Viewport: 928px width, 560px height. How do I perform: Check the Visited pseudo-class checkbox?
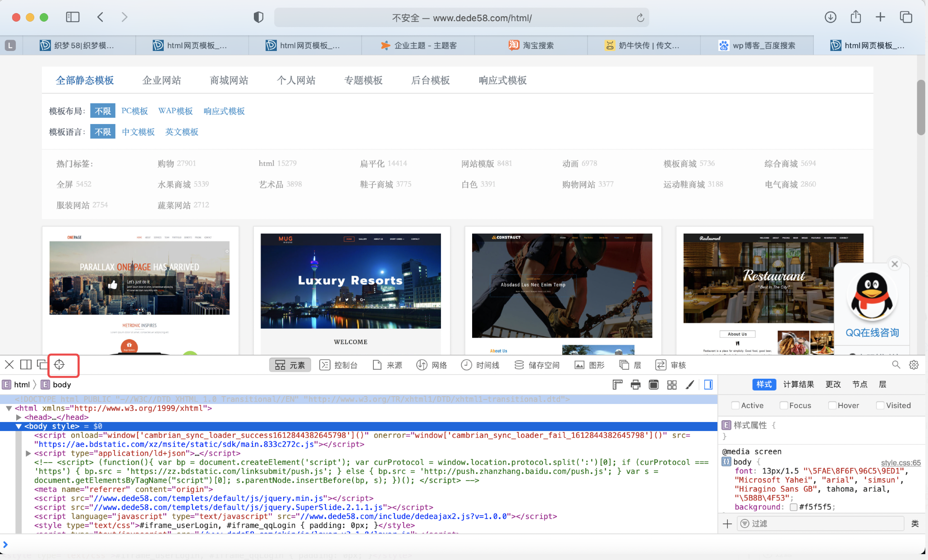point(880,405)
